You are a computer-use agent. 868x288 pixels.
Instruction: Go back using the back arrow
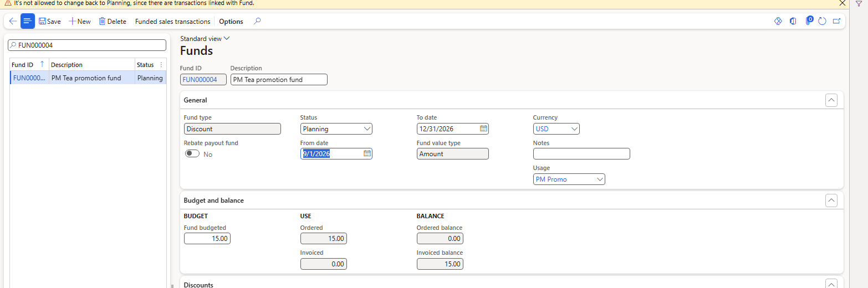13,22
